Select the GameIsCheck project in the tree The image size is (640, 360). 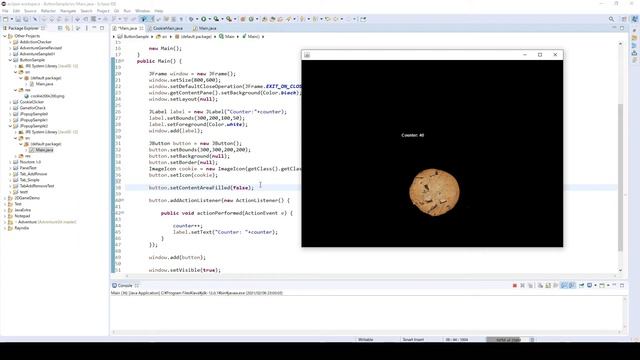click(x=33, y=108)
